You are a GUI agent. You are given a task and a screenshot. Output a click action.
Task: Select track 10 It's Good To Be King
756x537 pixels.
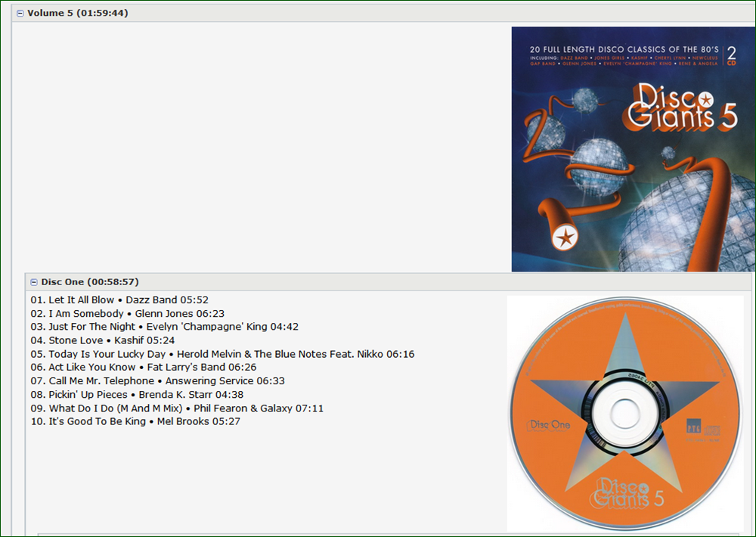(135, 421)
